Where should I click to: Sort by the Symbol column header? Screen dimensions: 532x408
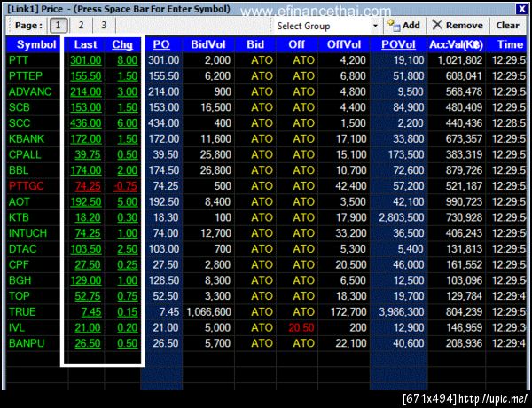[36, 44]
